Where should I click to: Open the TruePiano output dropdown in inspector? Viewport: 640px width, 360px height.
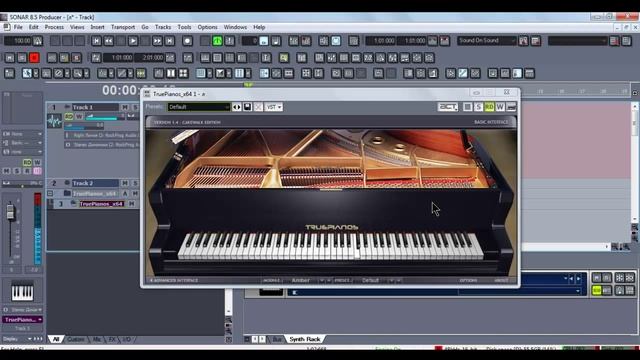click(x=22, y=320)
